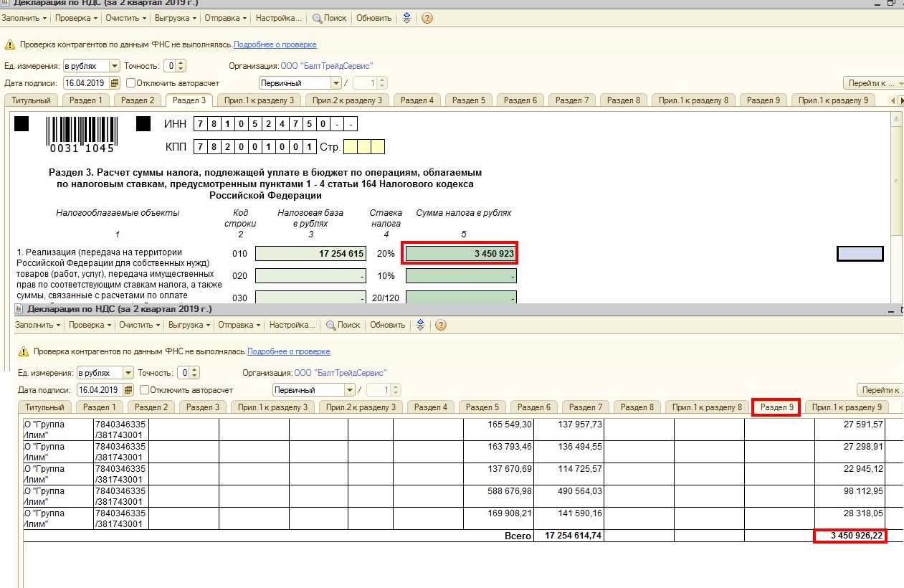Enable Отключить авторасчет checkbox in top window
This screenshot has width=904, height=588.
tap(130, 83)
